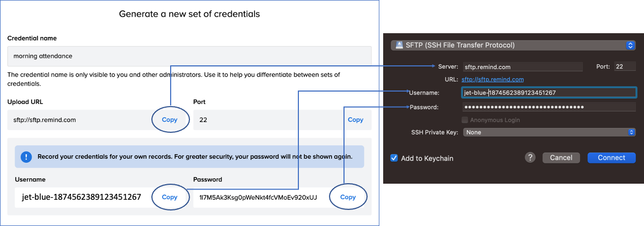Copy the jet-blue username

pos(170,197)
